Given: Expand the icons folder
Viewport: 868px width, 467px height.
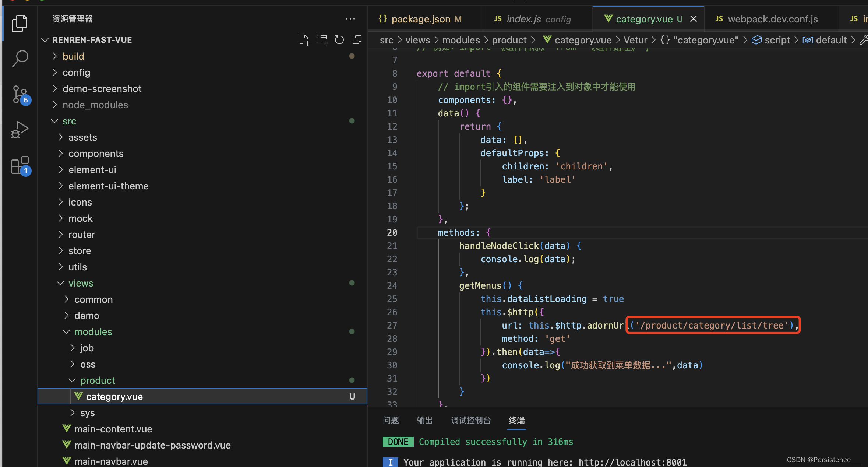Looking at the screenshot, I should (x=202, y=202).
